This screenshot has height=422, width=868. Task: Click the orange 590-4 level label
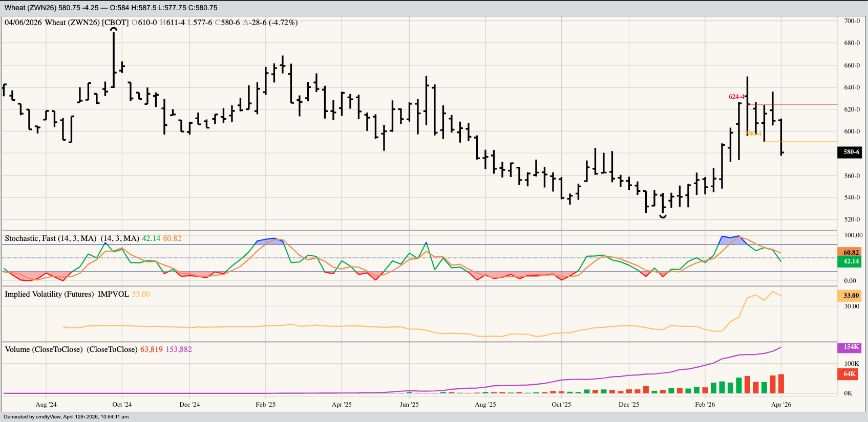753,134
